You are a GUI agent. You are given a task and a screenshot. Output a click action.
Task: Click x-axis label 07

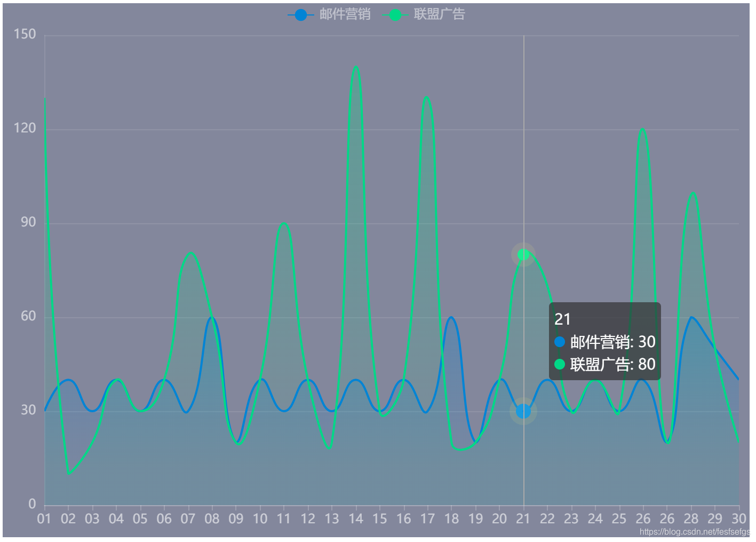coord(188,519)
